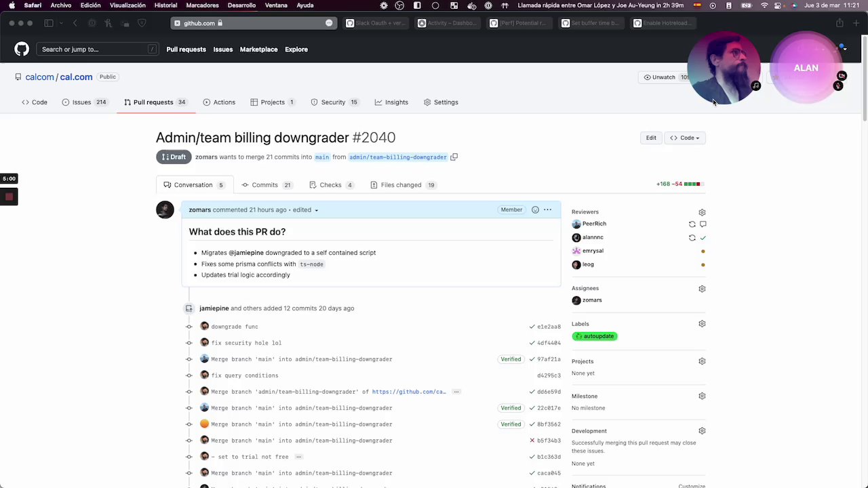This screenshot has width=868, height=488.
Task: Open the address bar page options icon
Action: point(329,23)
